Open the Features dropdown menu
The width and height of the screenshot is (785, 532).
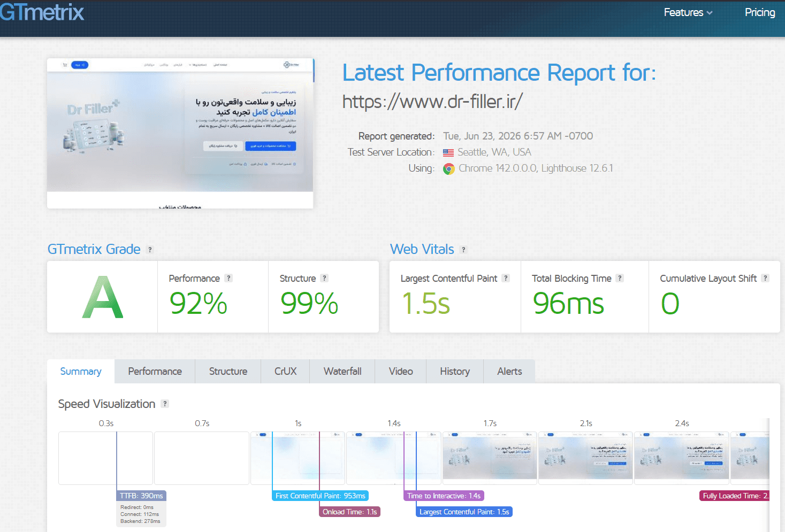pos(688,12)
